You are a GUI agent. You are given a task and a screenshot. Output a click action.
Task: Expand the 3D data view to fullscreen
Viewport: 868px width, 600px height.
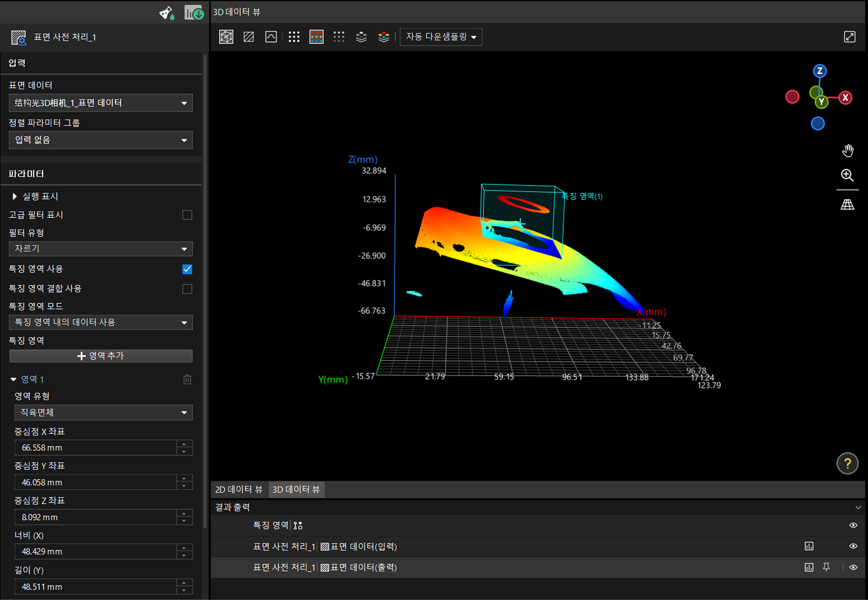pyautogui.click(x=850, y=37)
